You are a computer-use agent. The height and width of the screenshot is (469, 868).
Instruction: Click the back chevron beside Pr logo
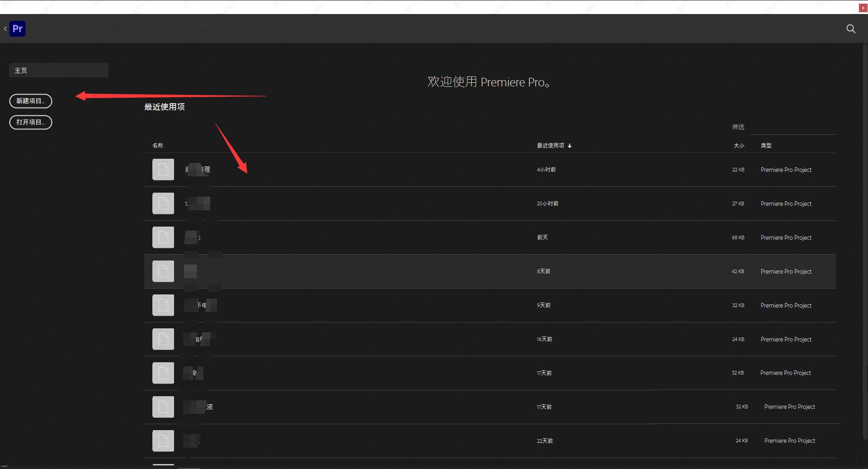[x=5, y=29]
